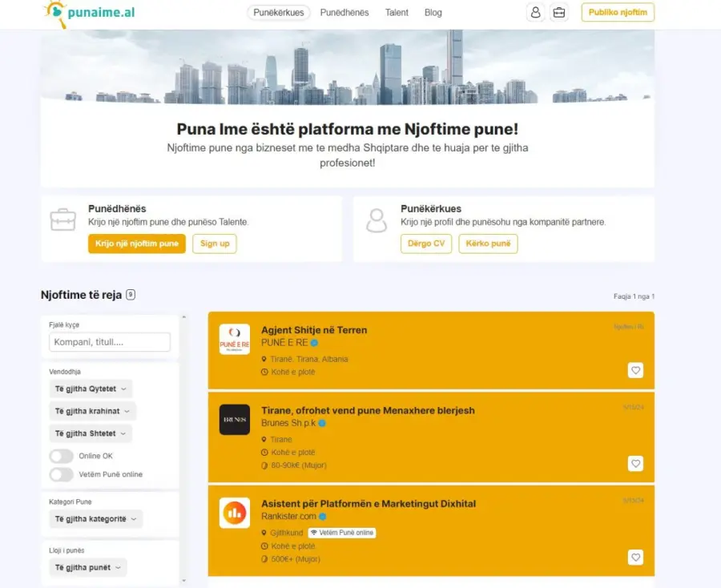Open the Blog section
Image resolution: width=721 pixels, height=588 pixels.
click(433, 13)
